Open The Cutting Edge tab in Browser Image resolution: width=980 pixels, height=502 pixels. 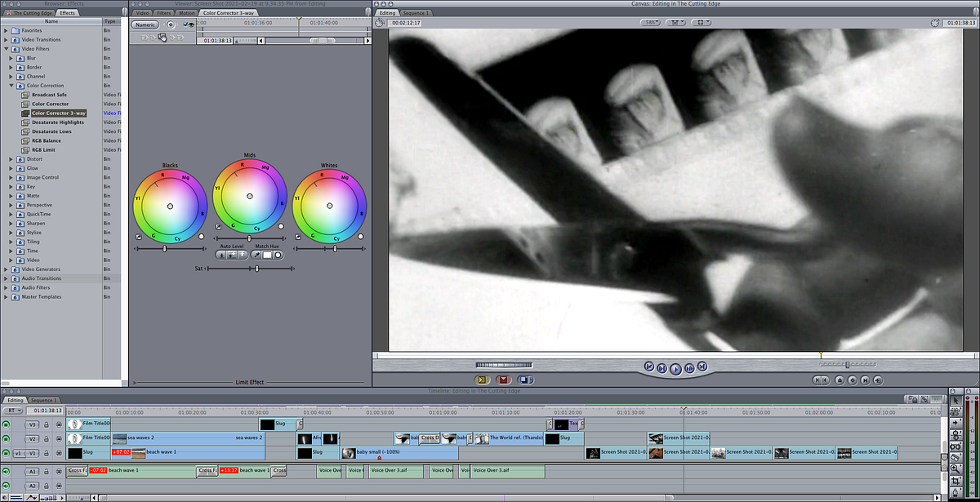(29, 13)
